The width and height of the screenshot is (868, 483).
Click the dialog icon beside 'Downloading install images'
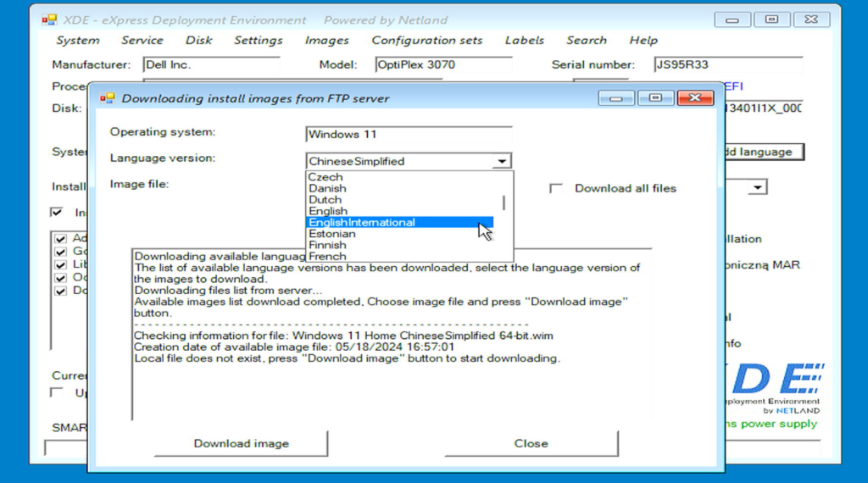107,98
